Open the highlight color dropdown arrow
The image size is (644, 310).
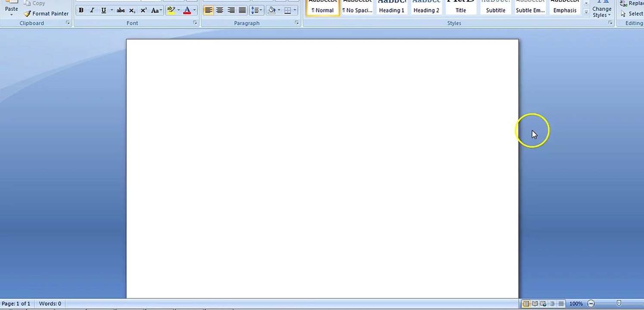[178, 10]
